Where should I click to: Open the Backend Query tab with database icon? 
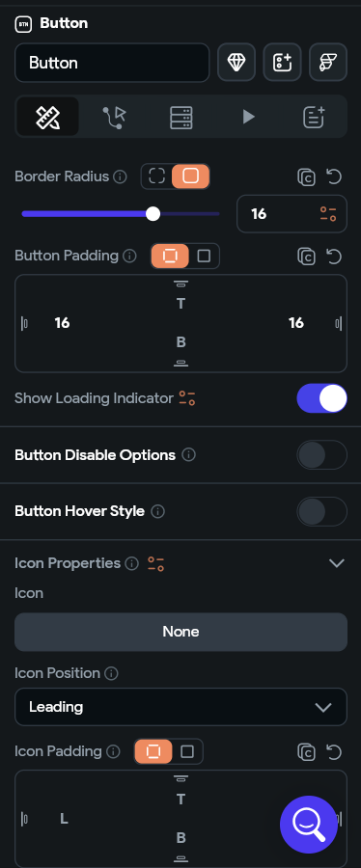tap(181, 117)
